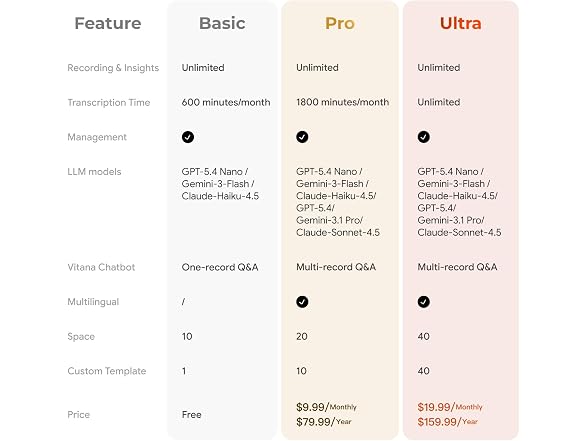Click the $79.99/Year Pro price
Image resolution: width=588 pixels, height=441 pixels.
tap(324, 422)
